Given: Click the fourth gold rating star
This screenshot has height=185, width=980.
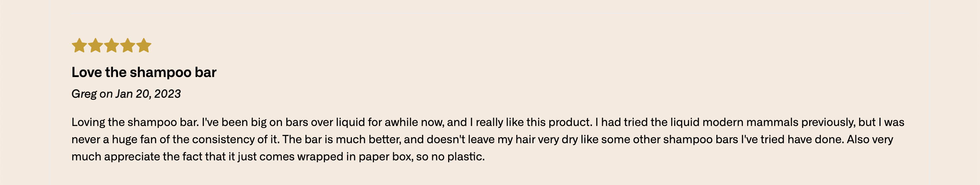Looking at the screenshot, I should (128, 45).
